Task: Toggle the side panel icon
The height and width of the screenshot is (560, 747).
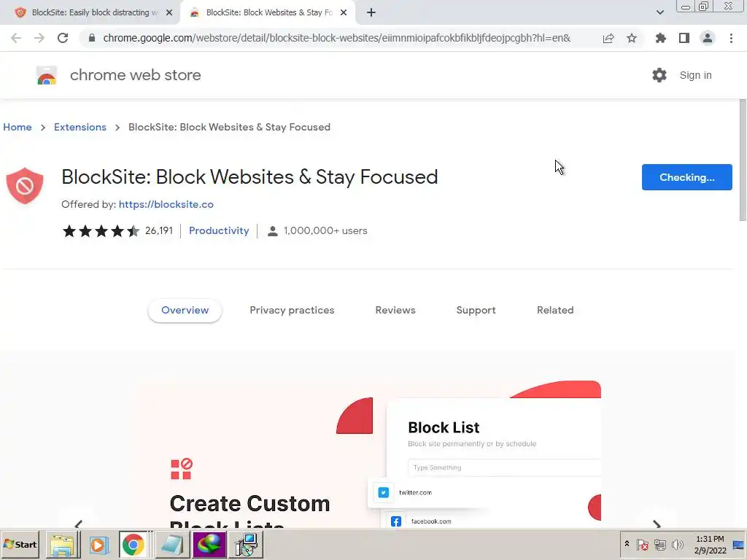Action: (x=684, y=38)
